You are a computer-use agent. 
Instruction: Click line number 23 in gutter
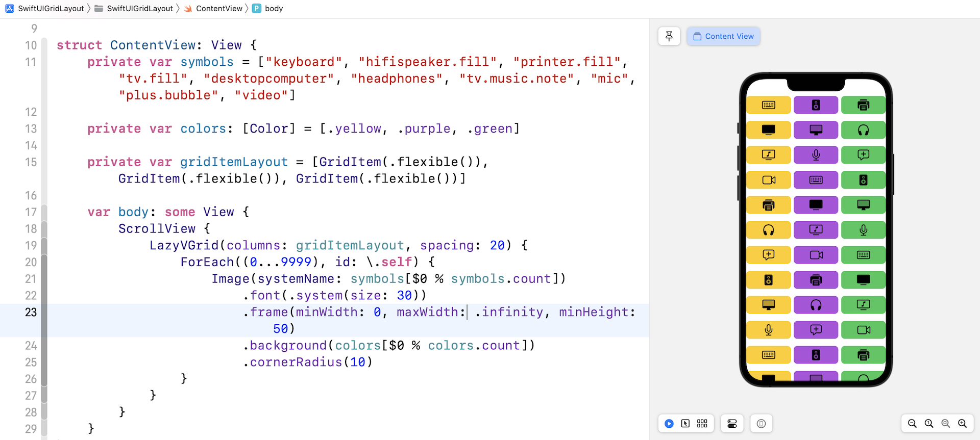[31, 312]
